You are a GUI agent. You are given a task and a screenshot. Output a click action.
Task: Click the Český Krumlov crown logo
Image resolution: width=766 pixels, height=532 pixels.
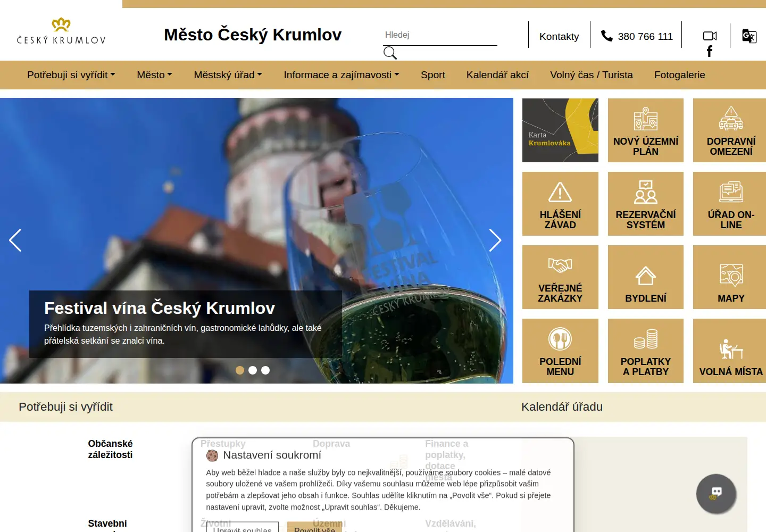[x=61, y=31]
